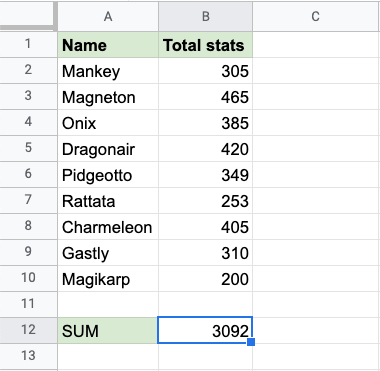Select column A header
The width and height of the screenshot is (380, 371).
pos(108,16)
